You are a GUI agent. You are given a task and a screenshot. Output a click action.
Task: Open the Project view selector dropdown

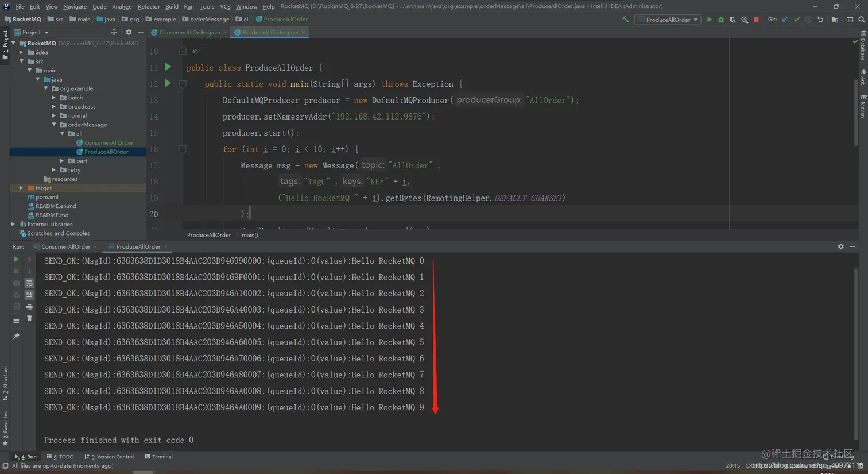point(32,32)
